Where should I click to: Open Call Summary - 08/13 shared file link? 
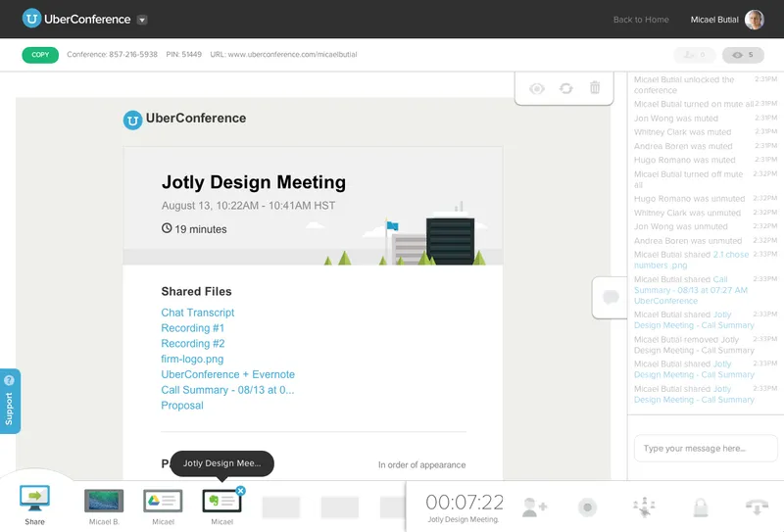pos(227,390)
